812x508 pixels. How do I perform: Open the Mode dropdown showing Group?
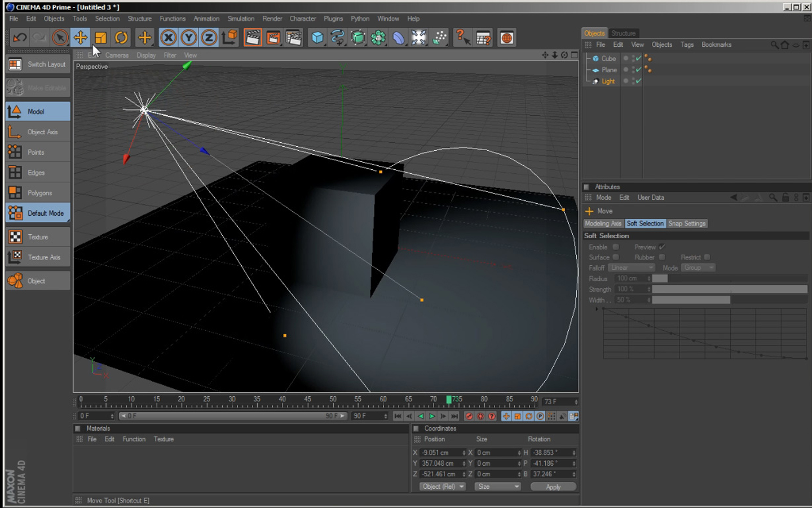click(x=698, y=268)
